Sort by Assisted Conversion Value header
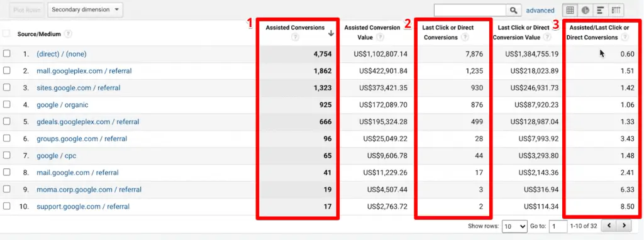 coord(372,33)
